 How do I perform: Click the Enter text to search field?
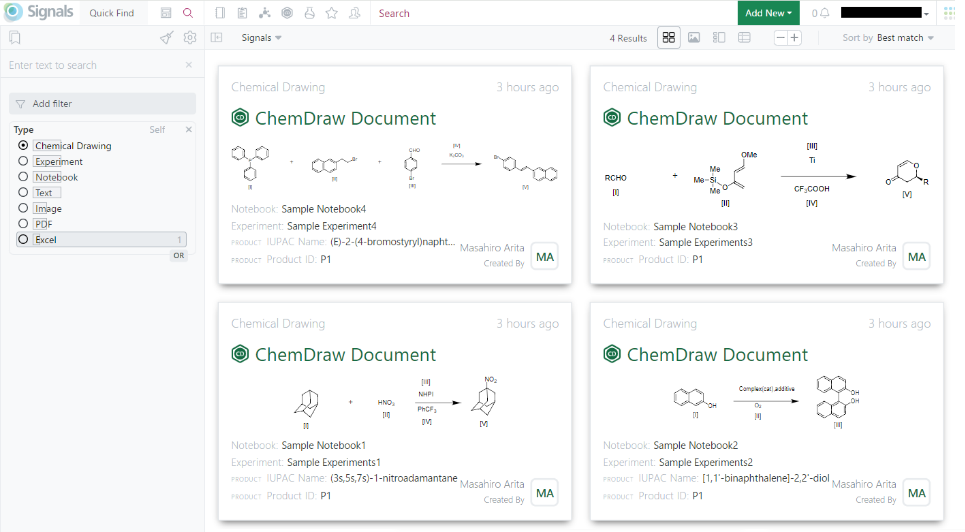coord(93,65)
